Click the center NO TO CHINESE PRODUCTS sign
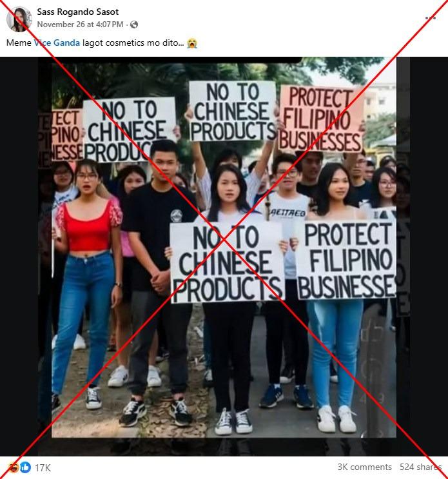Image resolution: width=448 pixels, height=479 pixels. [x=227, y=262]
